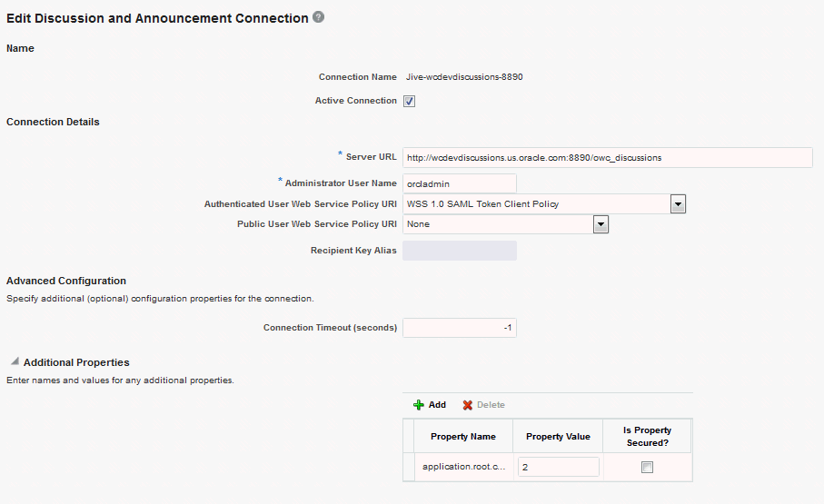Click the red X Delete icon
This screenshot has height=504, width=824.
pos(468,405)
